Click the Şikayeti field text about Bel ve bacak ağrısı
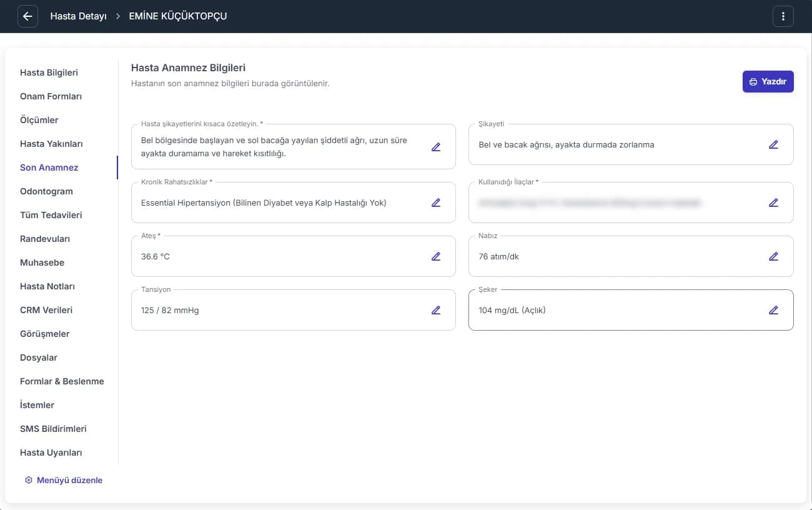This screenshot has width=812, height=510. click(567, 144)
